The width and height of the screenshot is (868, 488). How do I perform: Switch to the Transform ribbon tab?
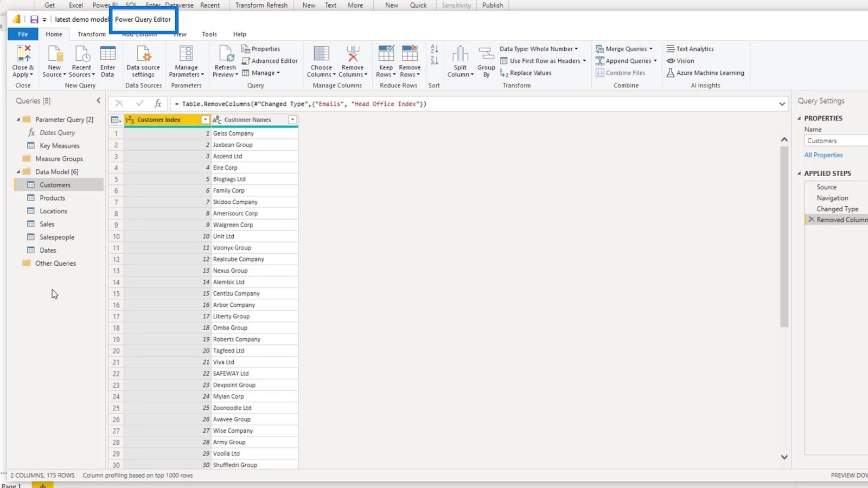[x=91, y=34]
